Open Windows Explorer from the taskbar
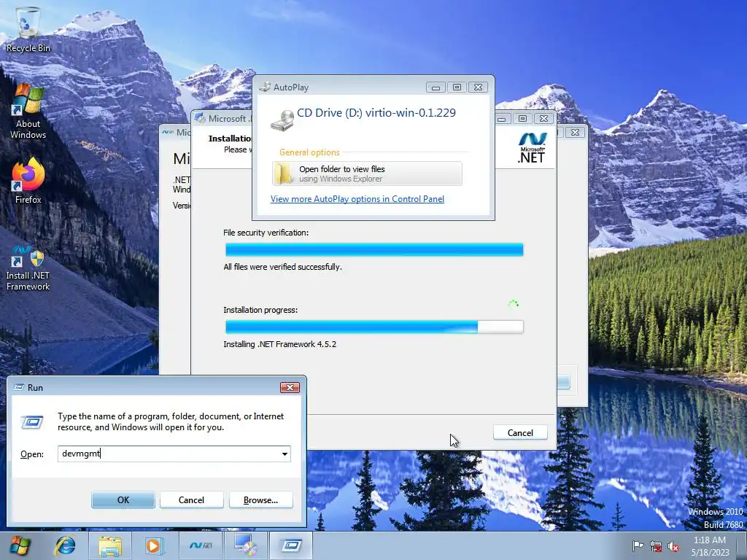This screenshot has width=747, height=560. click(109, 545)
